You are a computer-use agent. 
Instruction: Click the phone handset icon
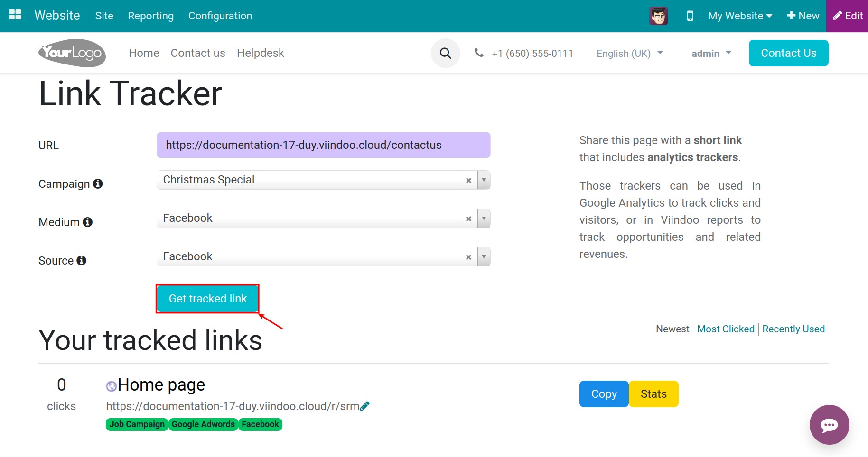click(479, 53)
